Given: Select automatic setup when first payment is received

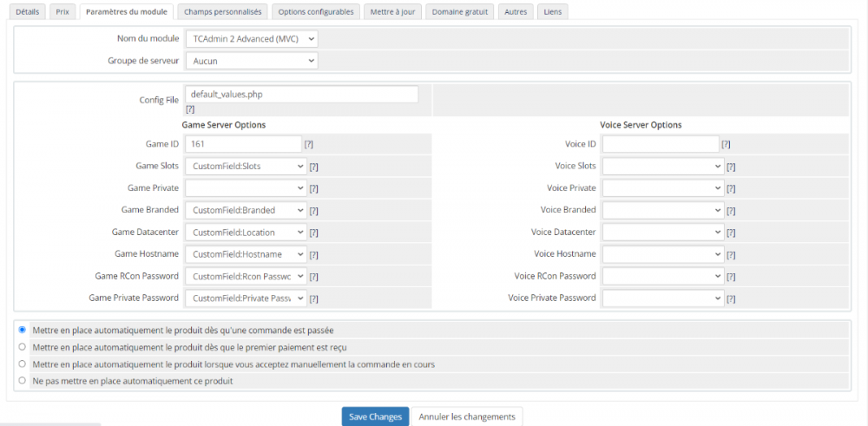Looking at the screenshot, I should tap(23, 347).
